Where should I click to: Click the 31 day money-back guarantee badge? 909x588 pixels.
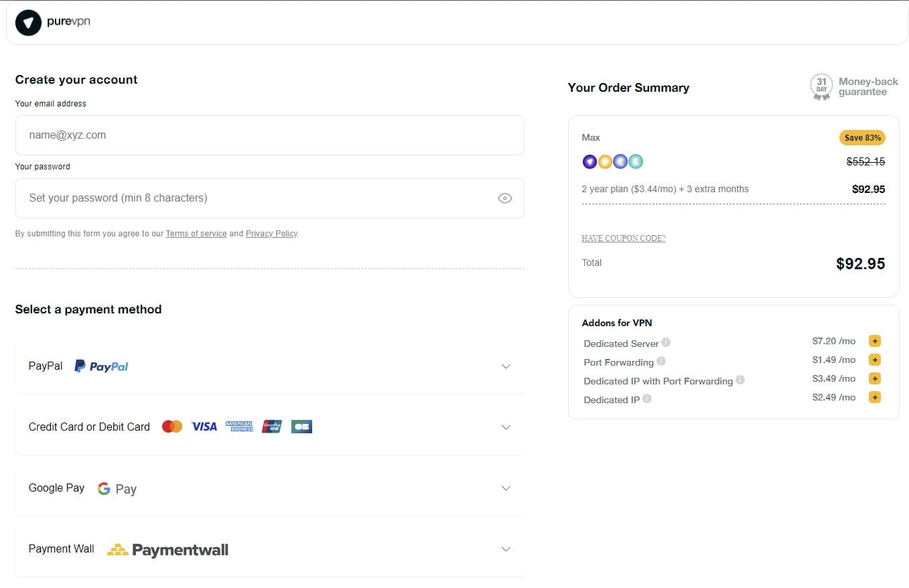(821, 87)
